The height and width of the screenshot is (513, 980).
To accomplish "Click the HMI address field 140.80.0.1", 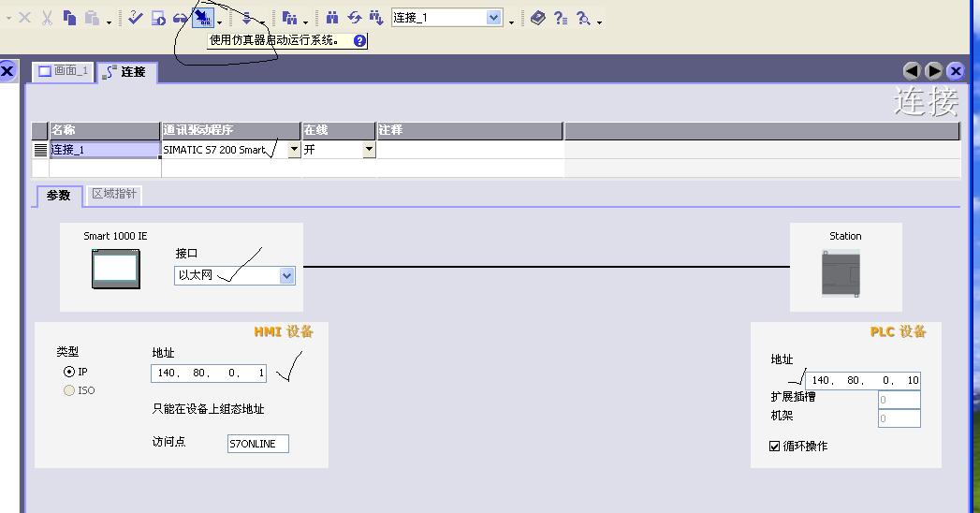I will (x=209, y=373).
